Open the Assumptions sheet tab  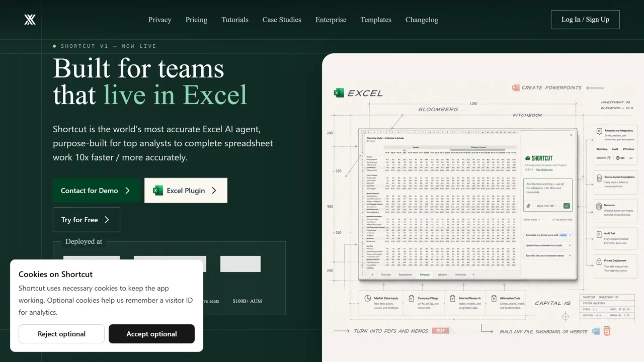pyautogui.click(x=405, y=275)
